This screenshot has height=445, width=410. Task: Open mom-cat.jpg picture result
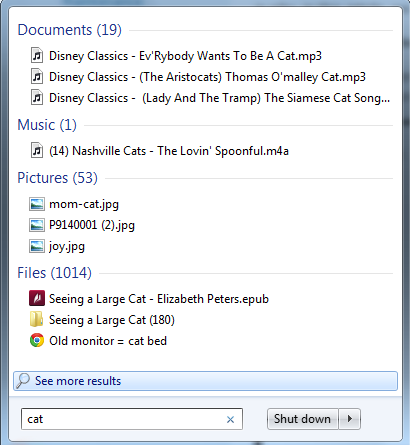point(84,204)
